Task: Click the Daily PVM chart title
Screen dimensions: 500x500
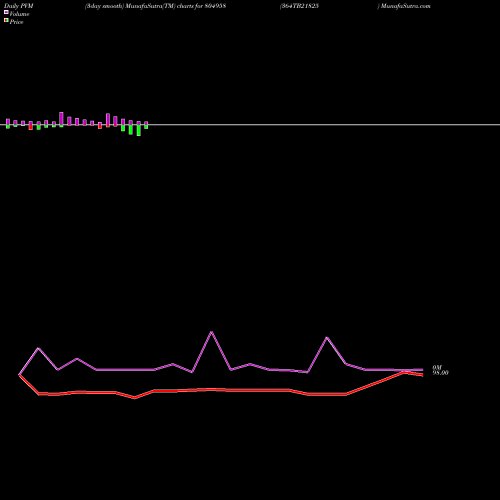Action: point(19,6)
